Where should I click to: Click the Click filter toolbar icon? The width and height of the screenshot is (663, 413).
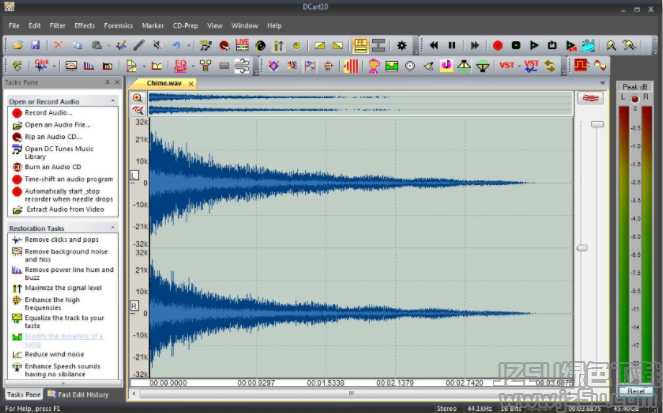coord(41,66)
